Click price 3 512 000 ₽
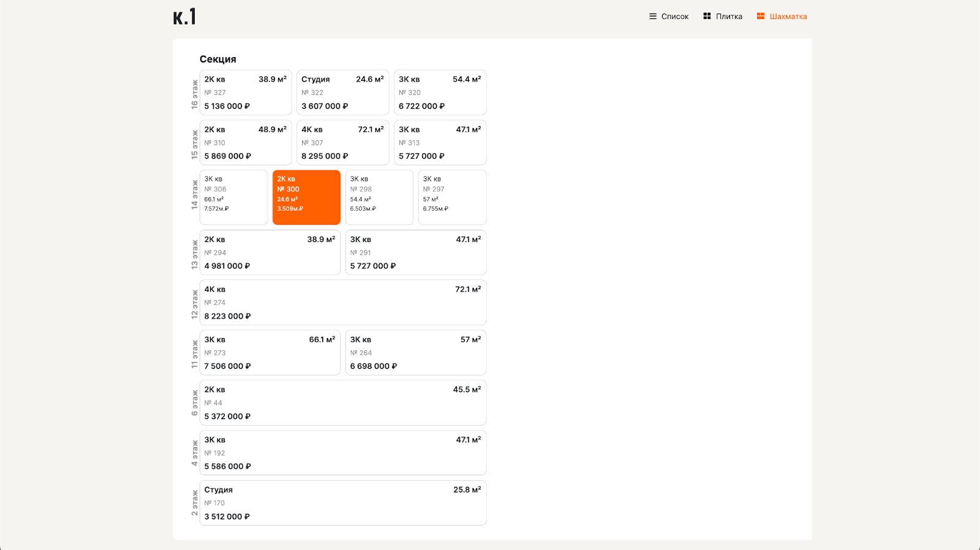Image resolution: width=980 pixels, height=550 pixels. (x=227, y=516)
